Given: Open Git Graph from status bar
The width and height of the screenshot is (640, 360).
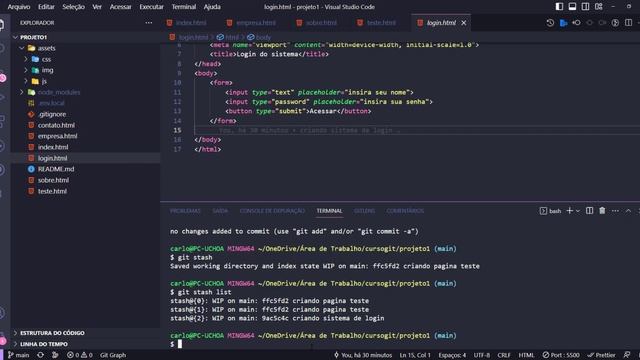Looking at the screenshot, I should click(x=113, y=355).
